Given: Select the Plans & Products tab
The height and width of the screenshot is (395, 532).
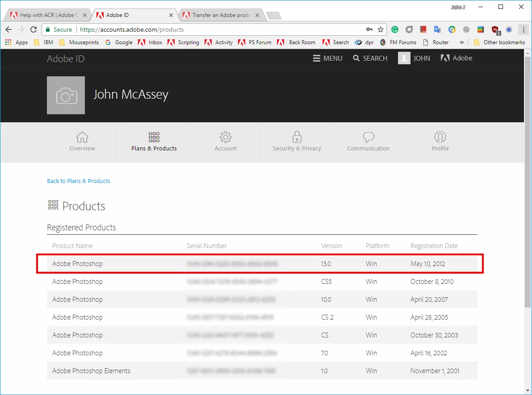Looking at the screenshot, I should pyautogui.click(x=154, y=142).
